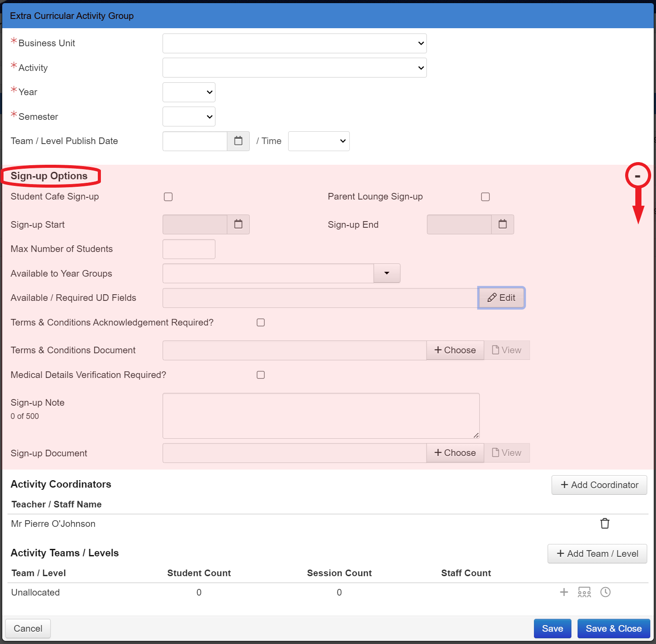Click the group members icon for Unallocated
This screenshot has height=644, width=656.
pos(584,592)
